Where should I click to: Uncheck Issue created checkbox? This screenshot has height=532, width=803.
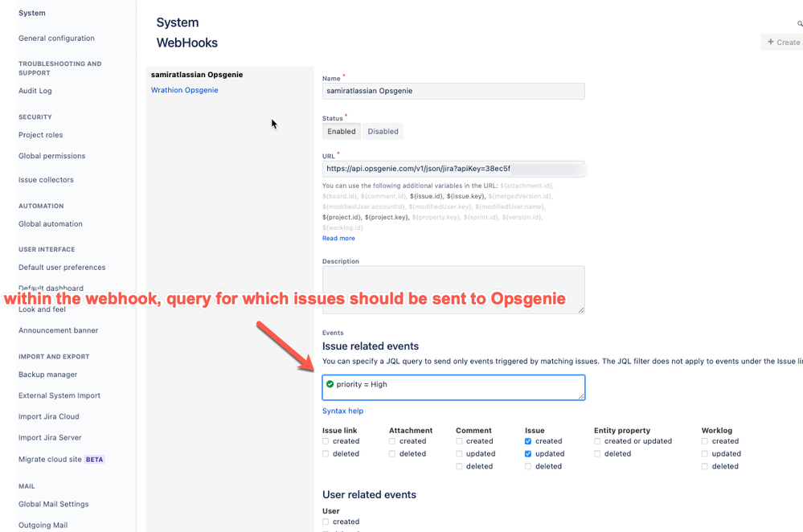[528, 441]
